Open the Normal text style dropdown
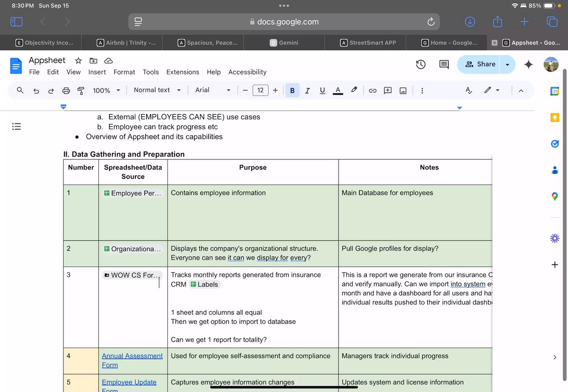 click(x=158, y=90)
